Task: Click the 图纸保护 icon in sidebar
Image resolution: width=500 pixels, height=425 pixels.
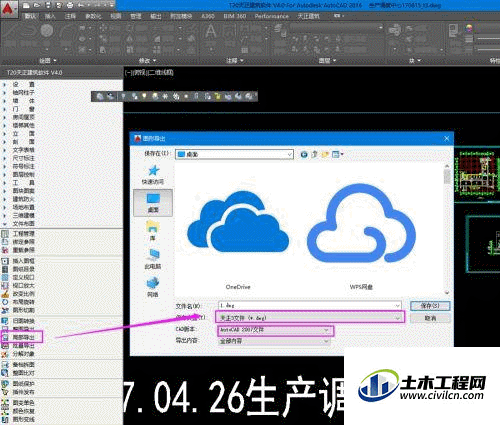Action: tap(5, 384)
